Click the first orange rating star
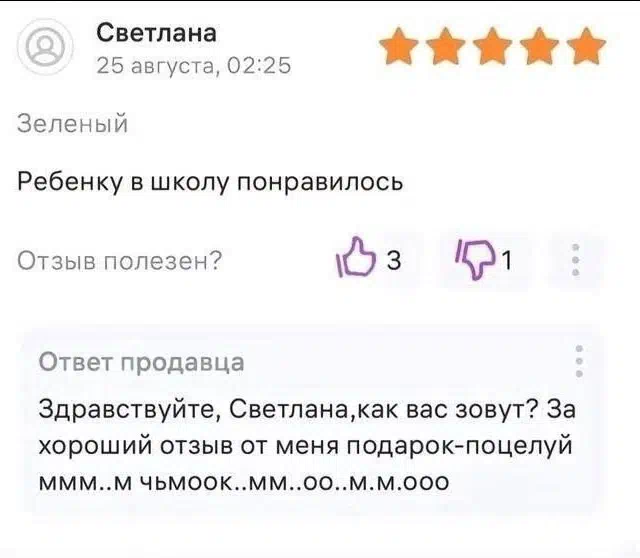 pos(399,46)
